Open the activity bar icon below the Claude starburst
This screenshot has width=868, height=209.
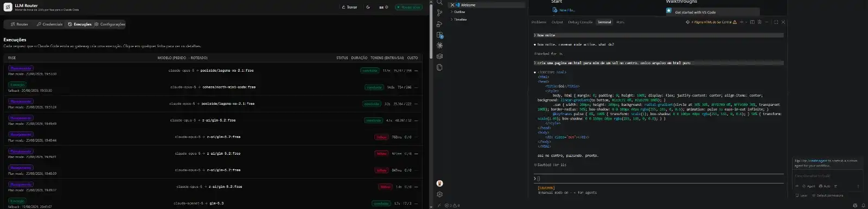click(439, 56)
